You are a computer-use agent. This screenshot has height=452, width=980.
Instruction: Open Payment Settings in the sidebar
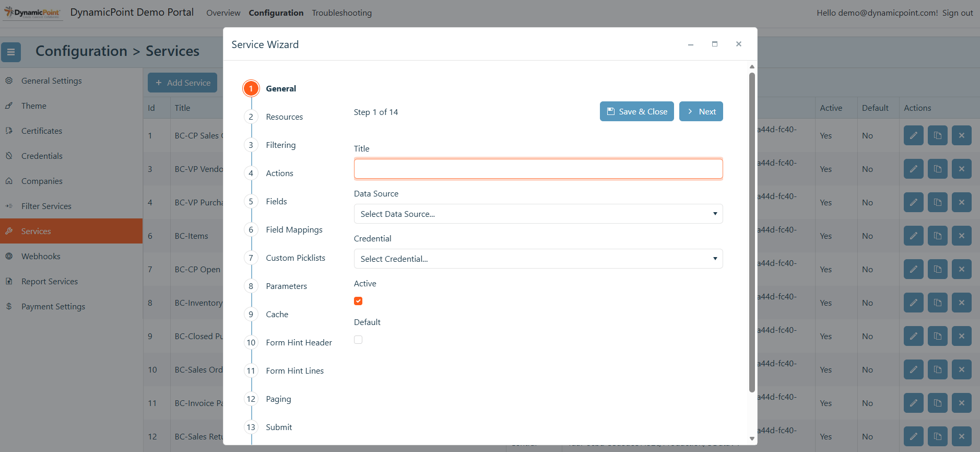click(71, 306)
